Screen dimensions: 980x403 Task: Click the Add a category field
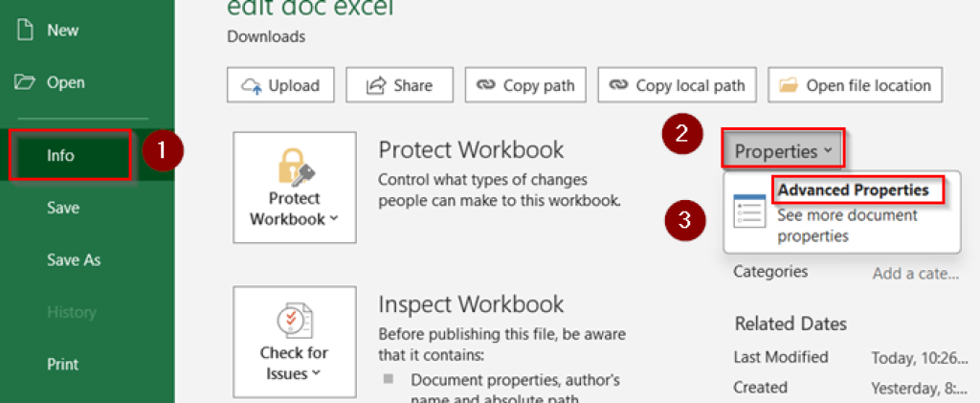914,274
